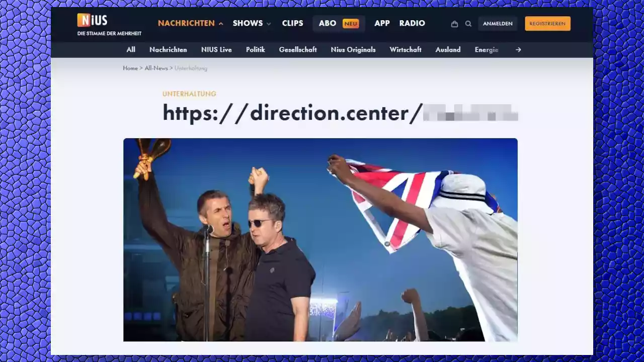Select the All category tab
The height and width of the screenshot is (362, 644).
(131, 50)
